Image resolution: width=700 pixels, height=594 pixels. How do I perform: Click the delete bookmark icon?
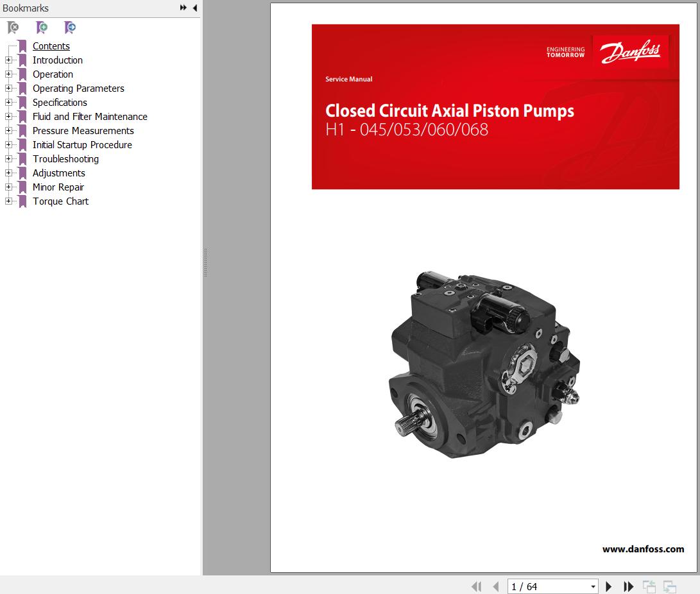13,28
